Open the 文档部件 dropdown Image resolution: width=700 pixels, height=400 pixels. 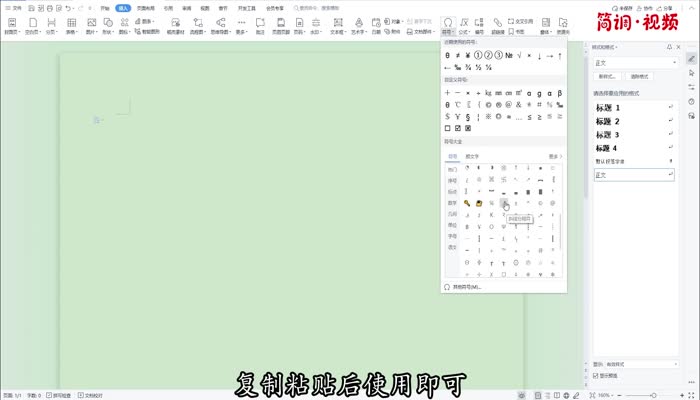click(x=421, y=32)
